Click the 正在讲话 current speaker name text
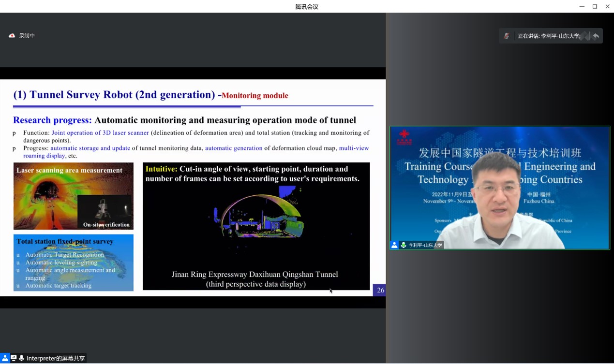 [x=549, y=36]
